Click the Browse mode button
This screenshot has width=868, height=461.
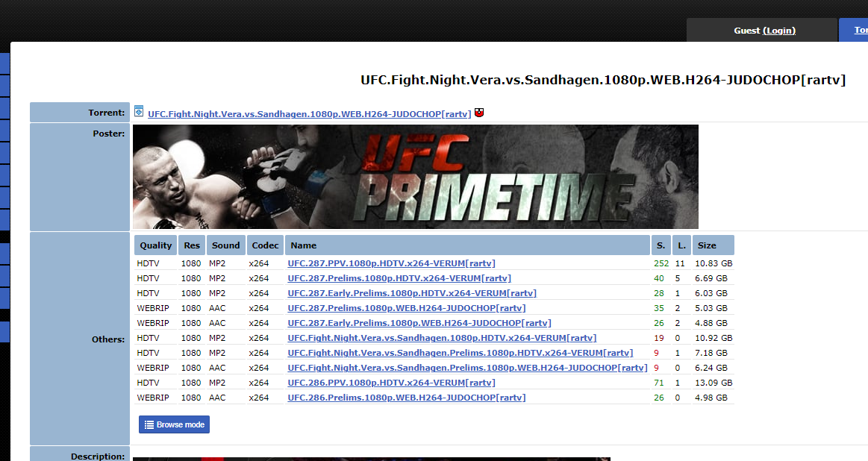(x=175, y=424)
